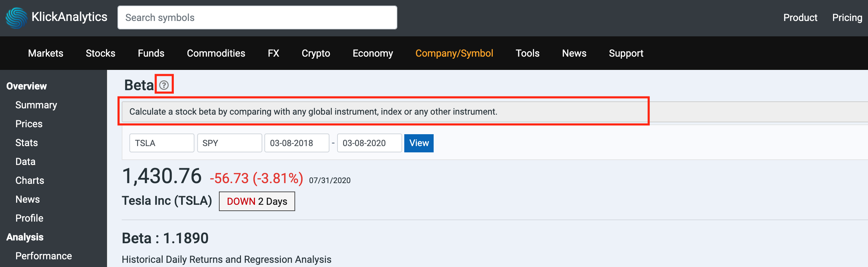Viewport: 868px width, 267px height.
Task: Go to Charts in the sidebar
Action: pos(30,180)
